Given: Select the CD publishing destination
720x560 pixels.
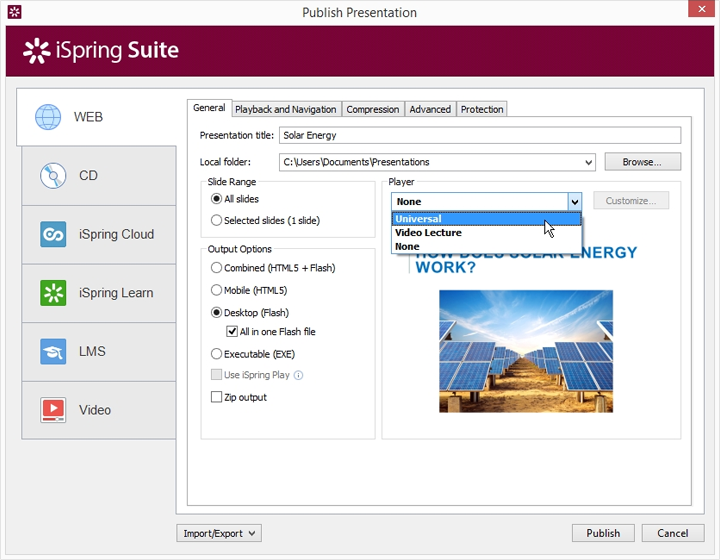Looking at the screenshot, I should point(99,176).
